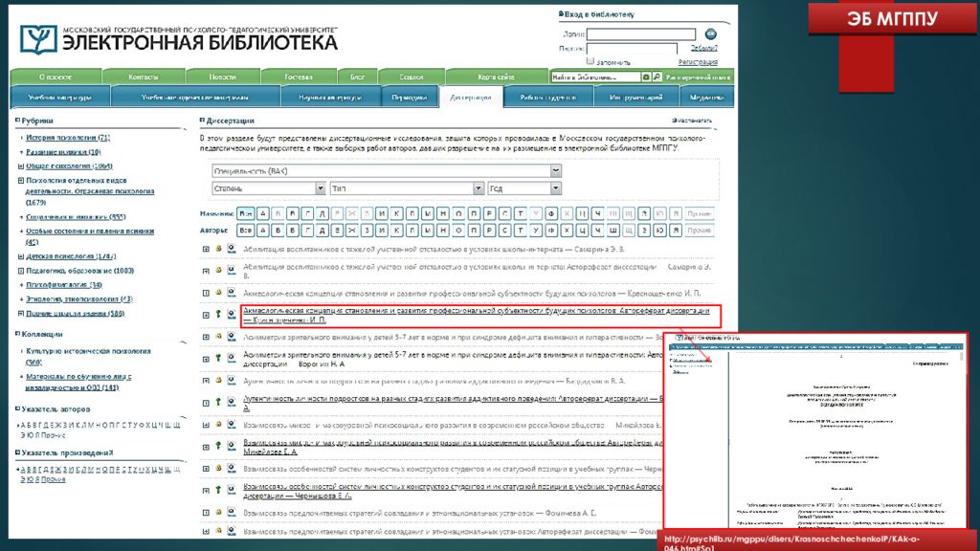
Task: Open the Карта сайта tab
Action: pos(497,77)
